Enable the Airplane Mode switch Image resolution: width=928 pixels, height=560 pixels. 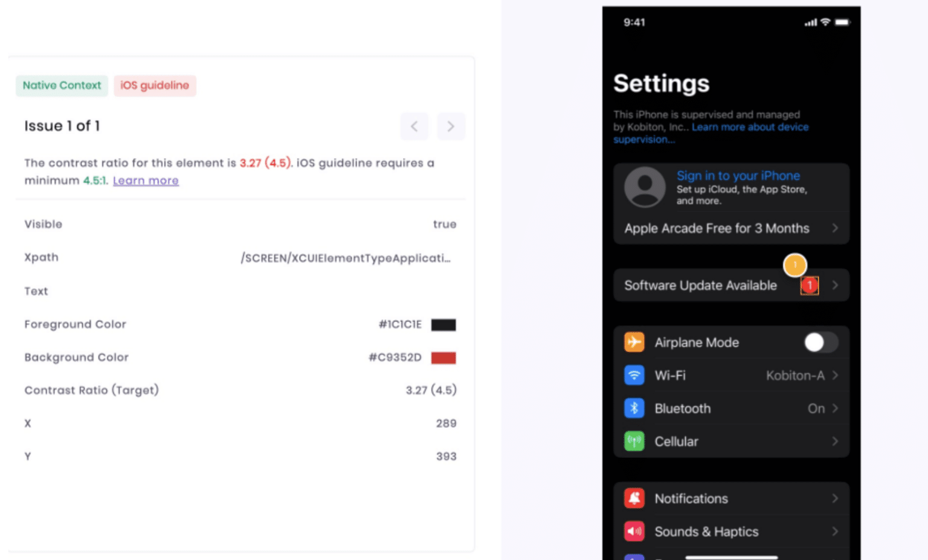pos(820,343)
